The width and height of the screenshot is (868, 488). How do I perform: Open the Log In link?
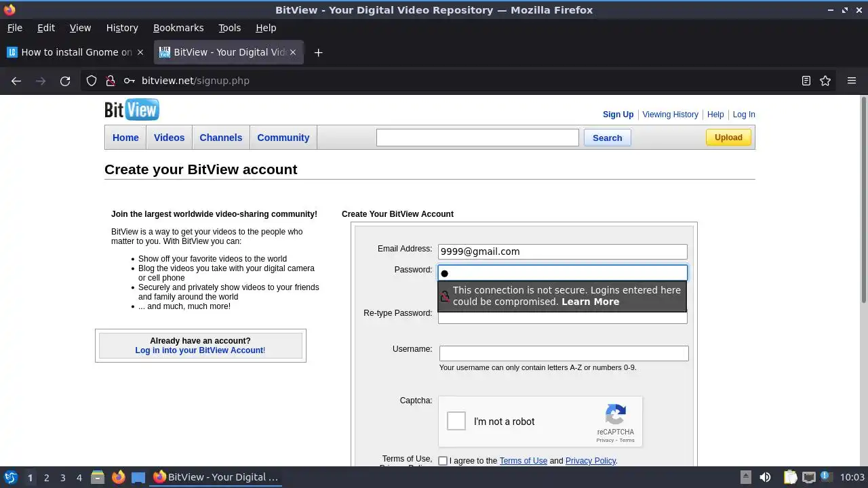(x=744, y=115)
